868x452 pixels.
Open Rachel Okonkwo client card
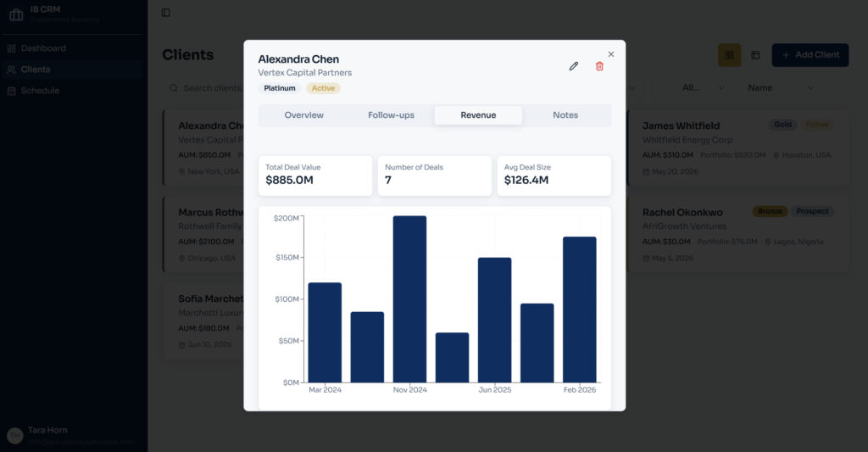coord(737,234)
